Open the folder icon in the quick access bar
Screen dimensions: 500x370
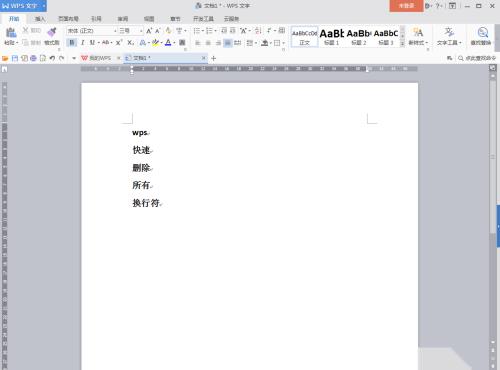(x=5, y=58)
